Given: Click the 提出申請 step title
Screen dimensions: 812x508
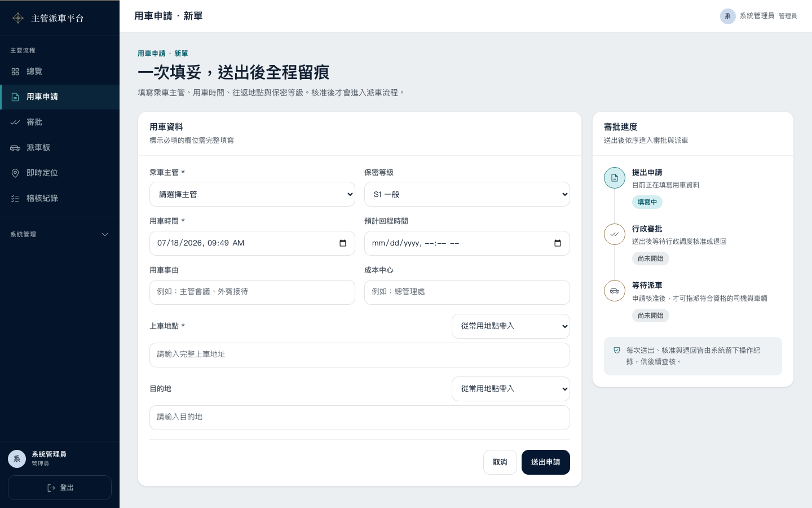Looking at the screenshot, I should tap(647, 173).
